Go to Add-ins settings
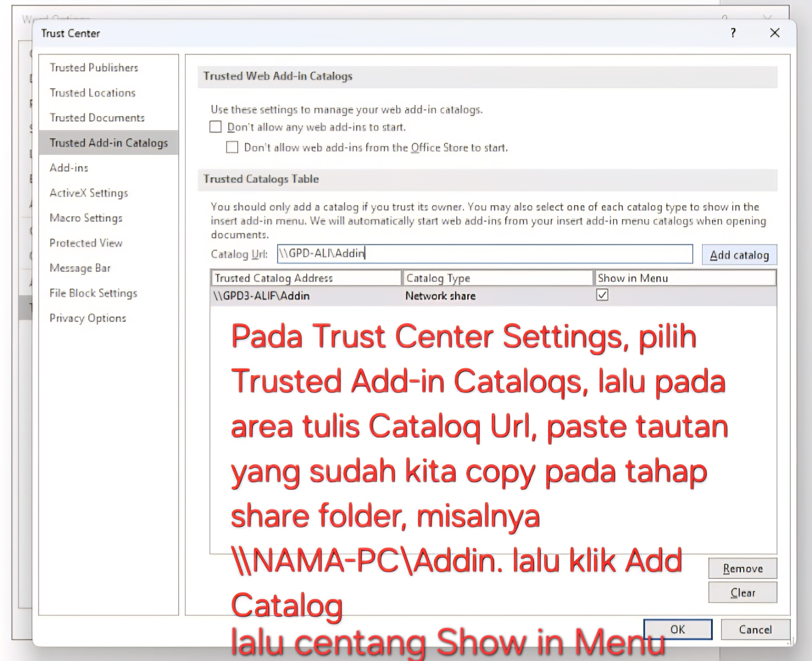Screen dimensions: 812x661 tap(69, 168)
